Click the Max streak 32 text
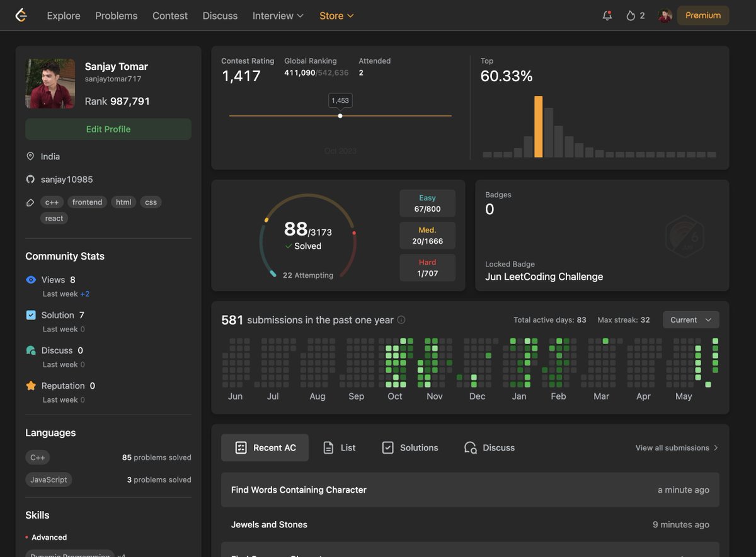 pos(624,320)
